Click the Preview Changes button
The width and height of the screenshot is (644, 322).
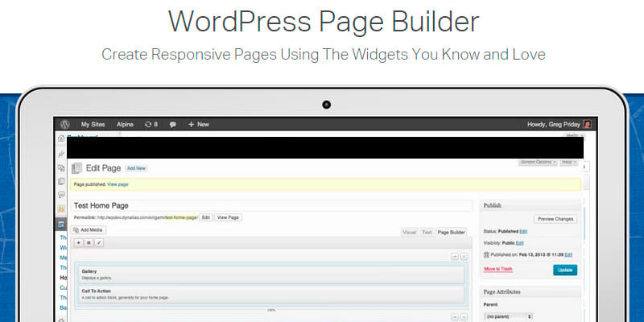click(555, 218)
